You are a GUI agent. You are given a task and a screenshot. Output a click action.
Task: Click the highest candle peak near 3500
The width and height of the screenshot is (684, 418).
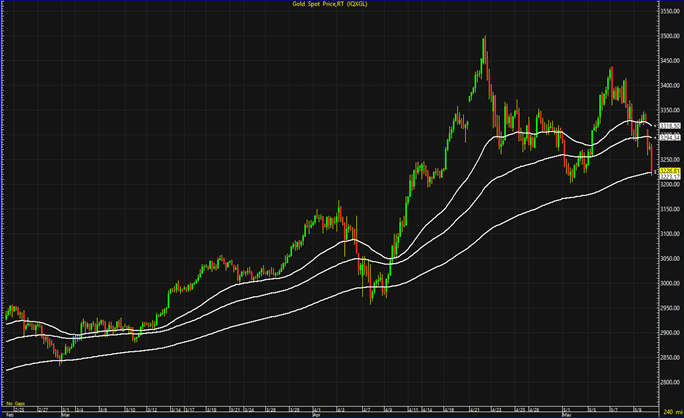tap(485, 39)
